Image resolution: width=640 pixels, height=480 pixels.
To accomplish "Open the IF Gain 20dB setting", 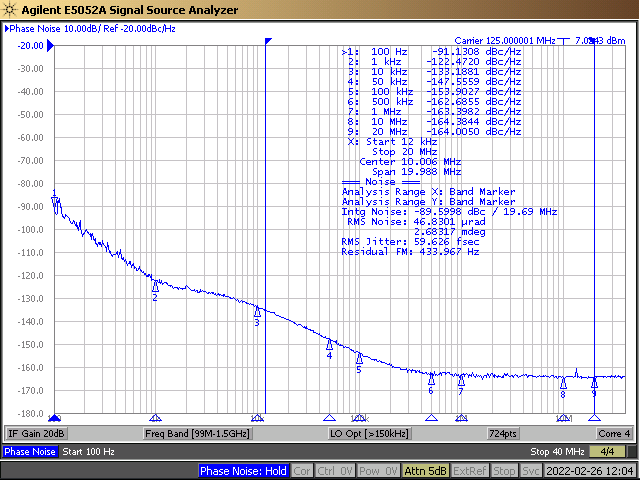I will pyautogui.click(x=37, y=434).
